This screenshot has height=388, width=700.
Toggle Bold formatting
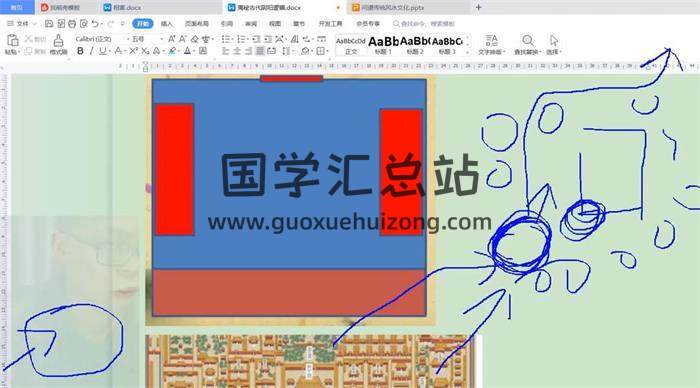(80, 51)
